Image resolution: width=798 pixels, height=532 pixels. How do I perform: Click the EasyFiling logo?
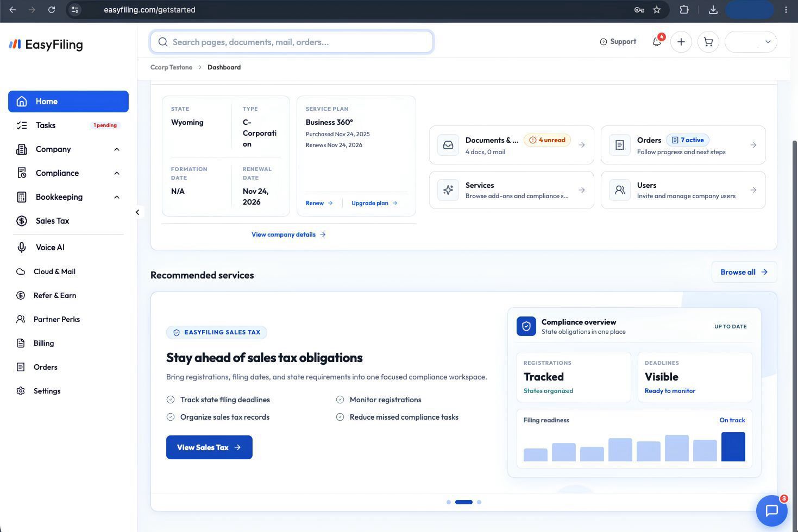(46, 45)
